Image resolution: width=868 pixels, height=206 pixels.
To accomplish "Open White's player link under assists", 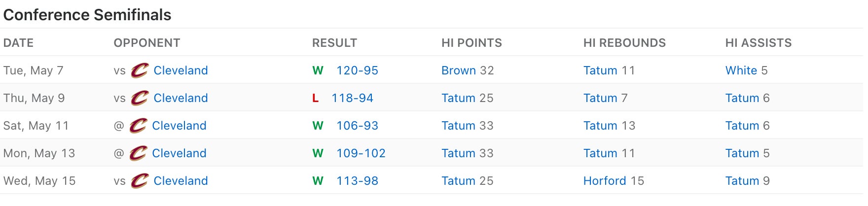I will [x=741, y=70].
